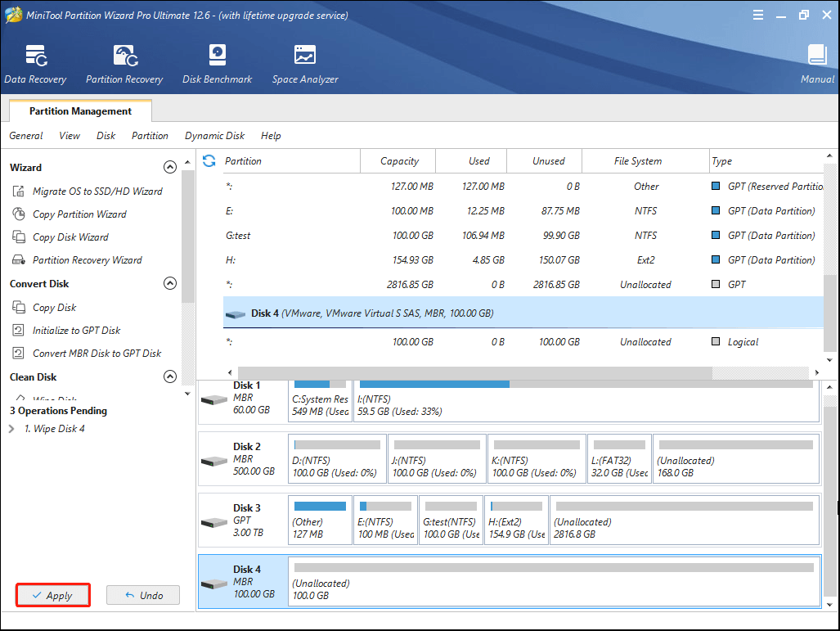Open the Dynamic Disk menu
This screenshot has width=840, height=631.
(x=214, y=136)
